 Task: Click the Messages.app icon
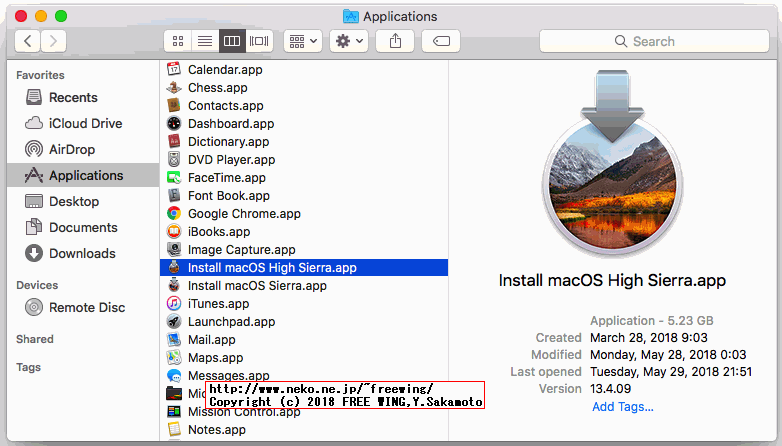pos(174,375)
